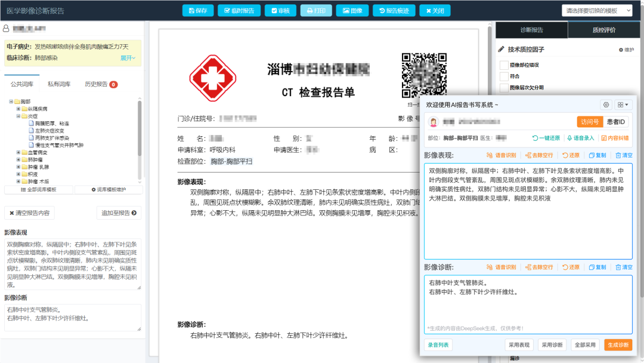Tick the 符合 checkbox
Screen dimensions: 644x363
pyautogui.click(x=504, y=76)
